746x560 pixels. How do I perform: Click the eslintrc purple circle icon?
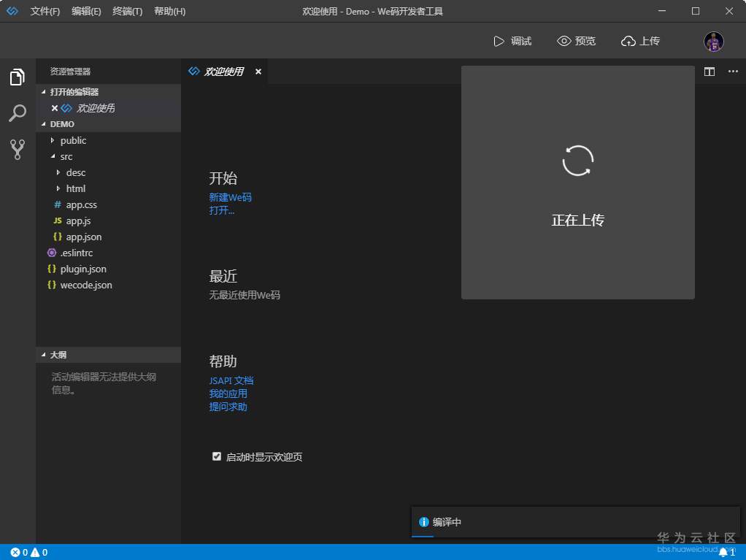(52, 253)
